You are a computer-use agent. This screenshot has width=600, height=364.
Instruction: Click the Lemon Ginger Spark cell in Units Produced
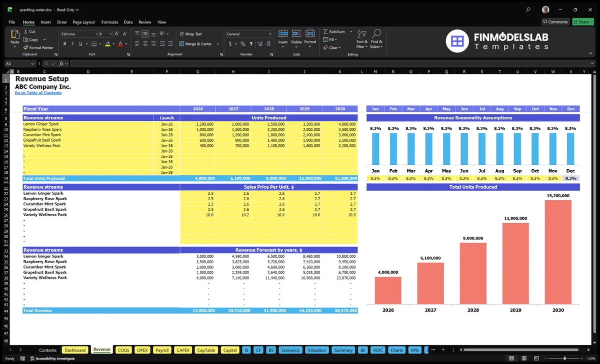click(88, 124)
